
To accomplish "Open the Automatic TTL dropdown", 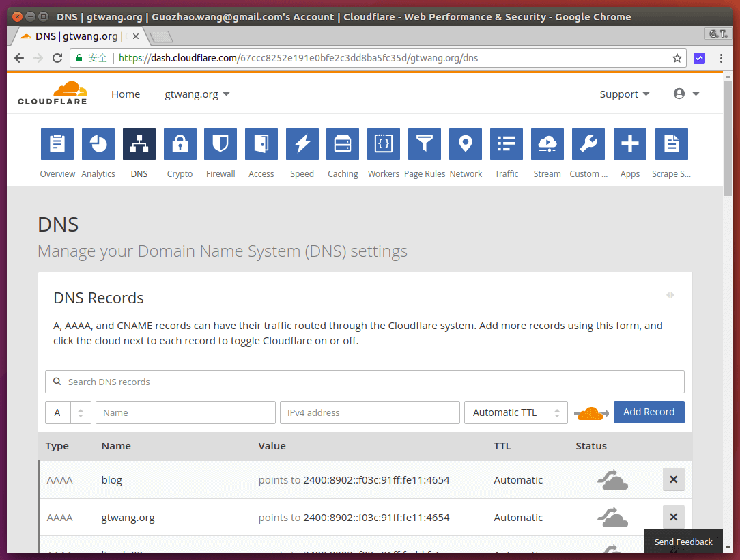I will point(515,412).
